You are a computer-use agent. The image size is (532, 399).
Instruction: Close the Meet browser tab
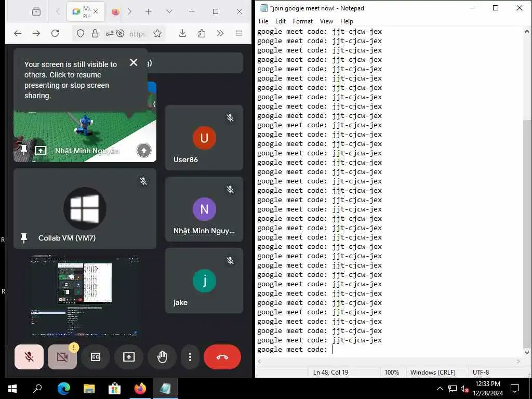tap(96, 11)
